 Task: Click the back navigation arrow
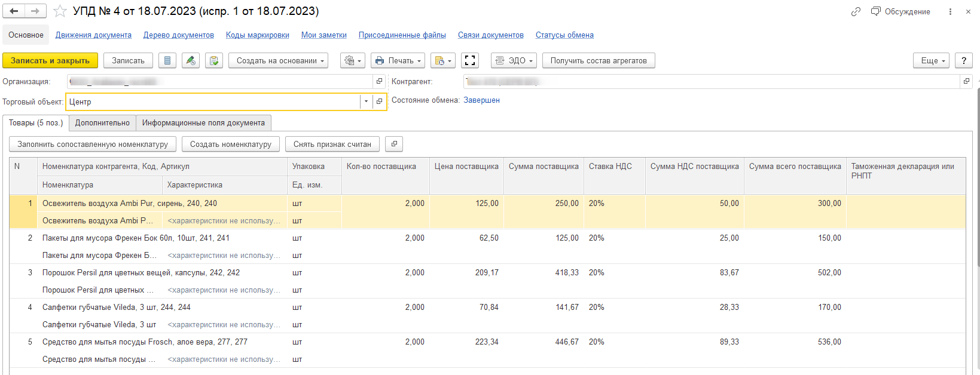click(x=14, y=11)
